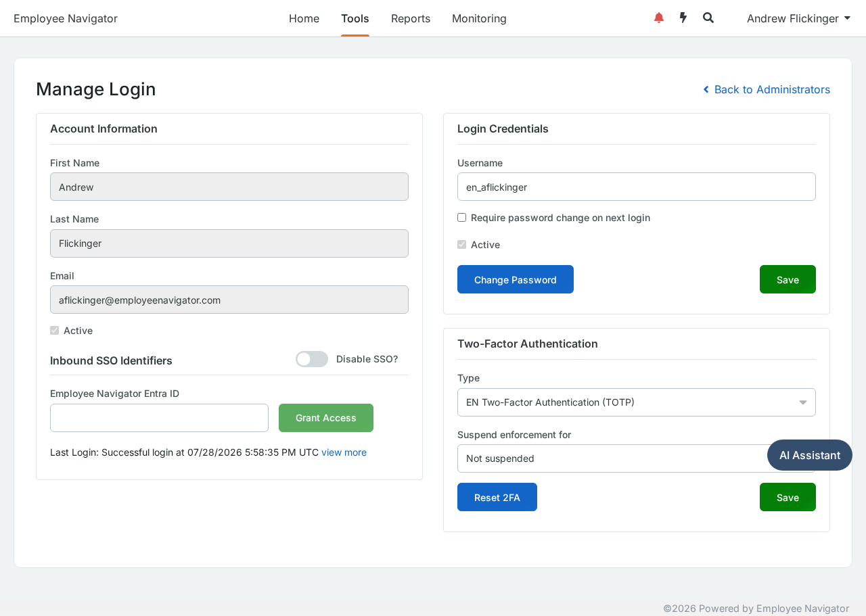The width and height of the screenshot is (866, 616).
Task: Click the lightning bolt quick actions icon
Action: click(683, 18)
